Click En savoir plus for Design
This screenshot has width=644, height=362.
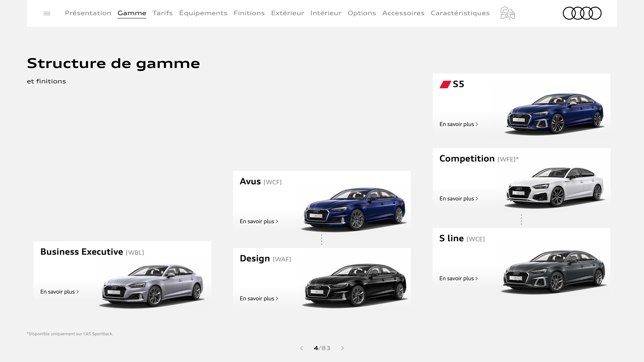click(x=259, y=299)
